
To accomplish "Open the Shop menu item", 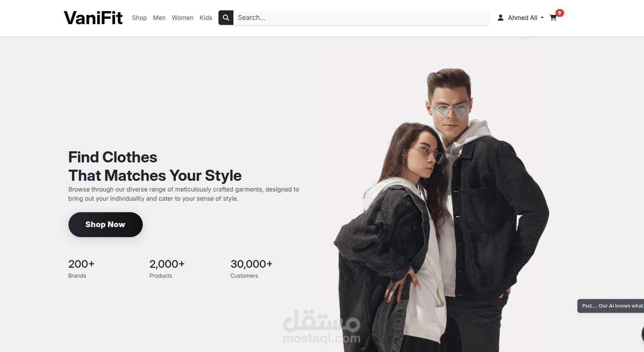I will point(139,18).
